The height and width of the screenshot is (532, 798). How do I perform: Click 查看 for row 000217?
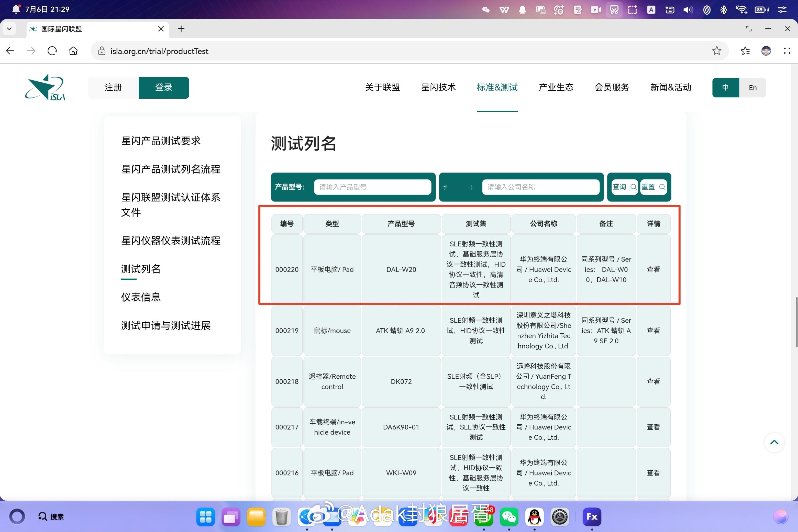(653, 427)
